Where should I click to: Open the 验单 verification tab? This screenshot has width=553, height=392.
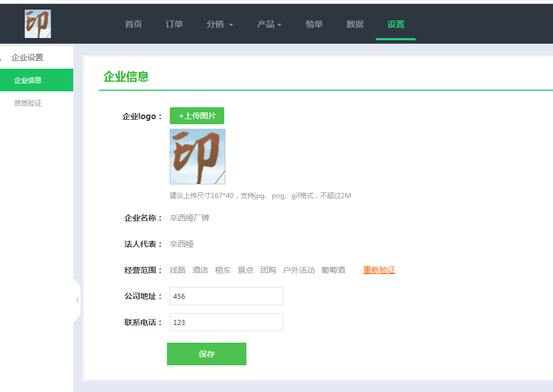point(314,24)
